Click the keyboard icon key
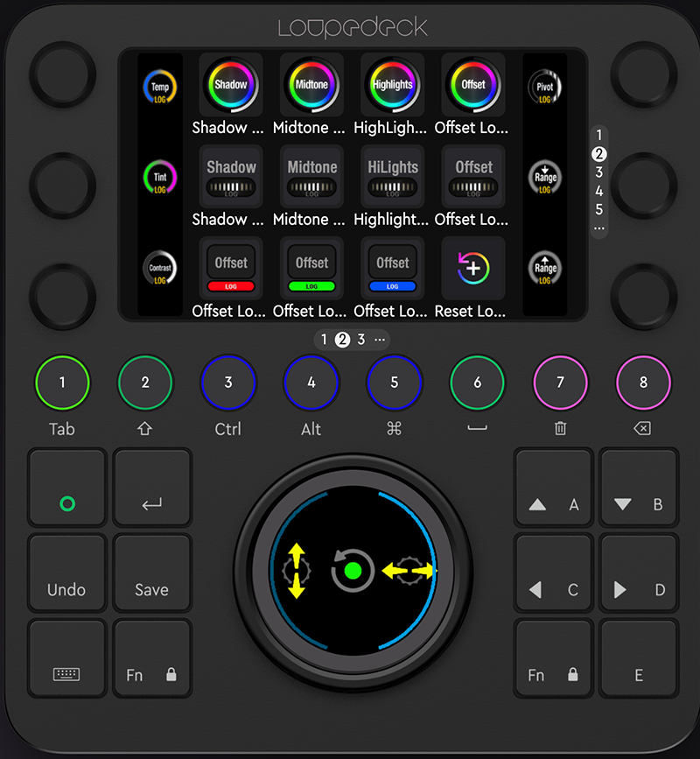 66,658
